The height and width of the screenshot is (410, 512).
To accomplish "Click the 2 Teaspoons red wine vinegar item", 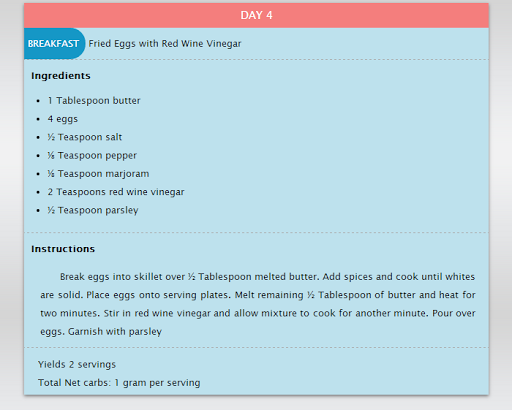I will (116, 192).
